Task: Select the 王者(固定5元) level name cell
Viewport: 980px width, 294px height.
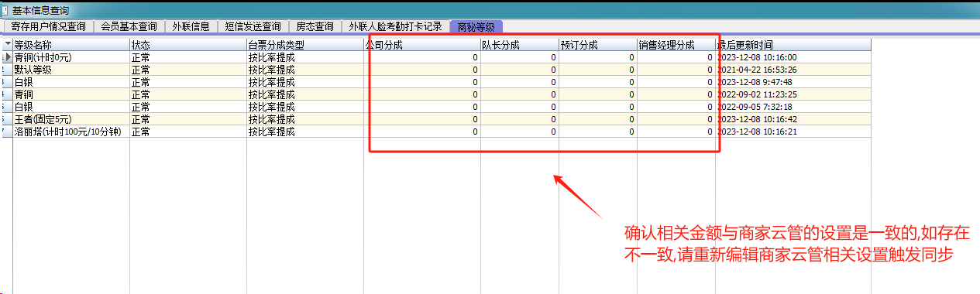Action: coord(71,119)
